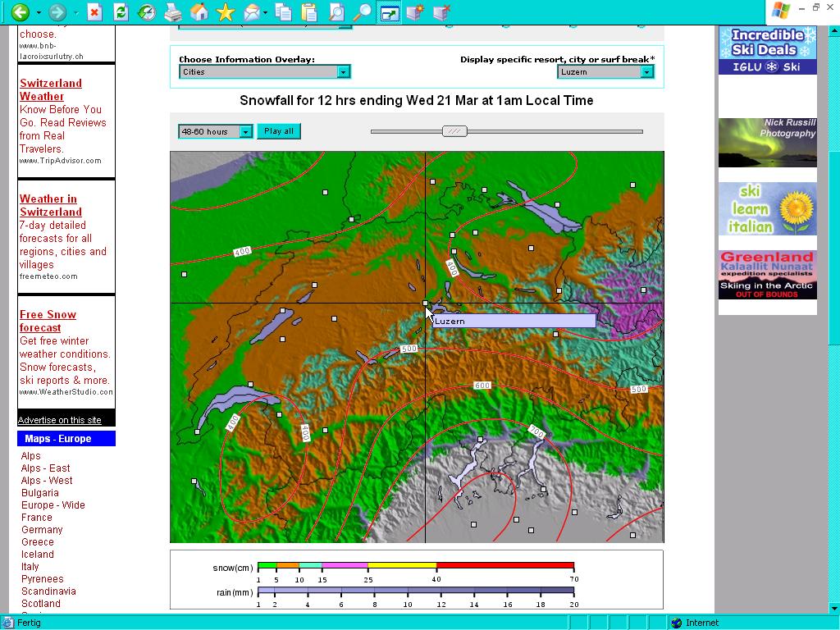Select 'Pyrenees' in Maps list
Viewport: 840px width, 630px height.
pyautogui.click(x=42, y=579)
